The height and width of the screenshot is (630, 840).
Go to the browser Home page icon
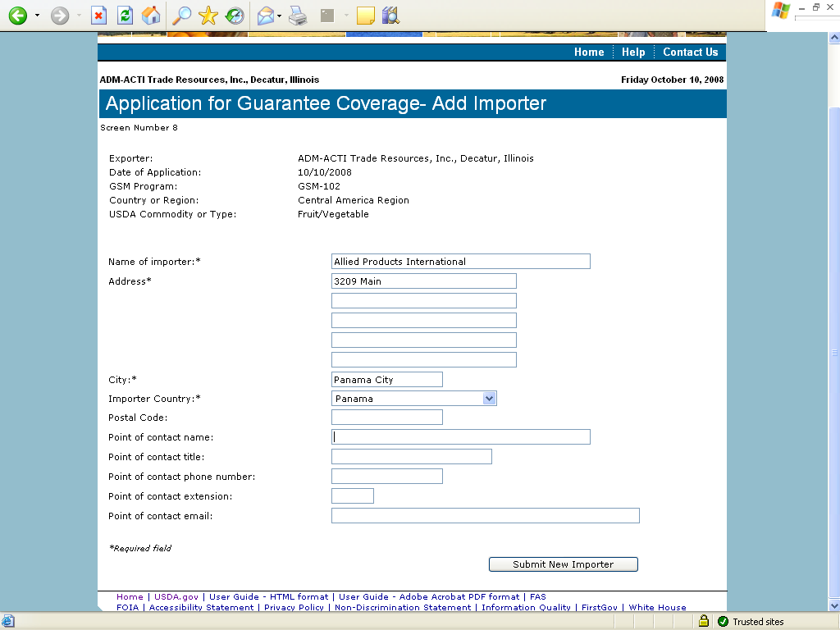151,16
